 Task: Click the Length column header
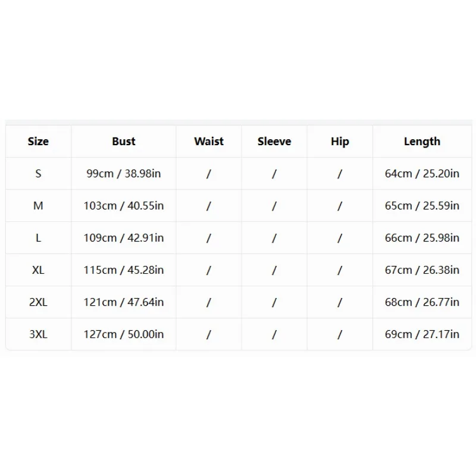[x=422, y=142]
